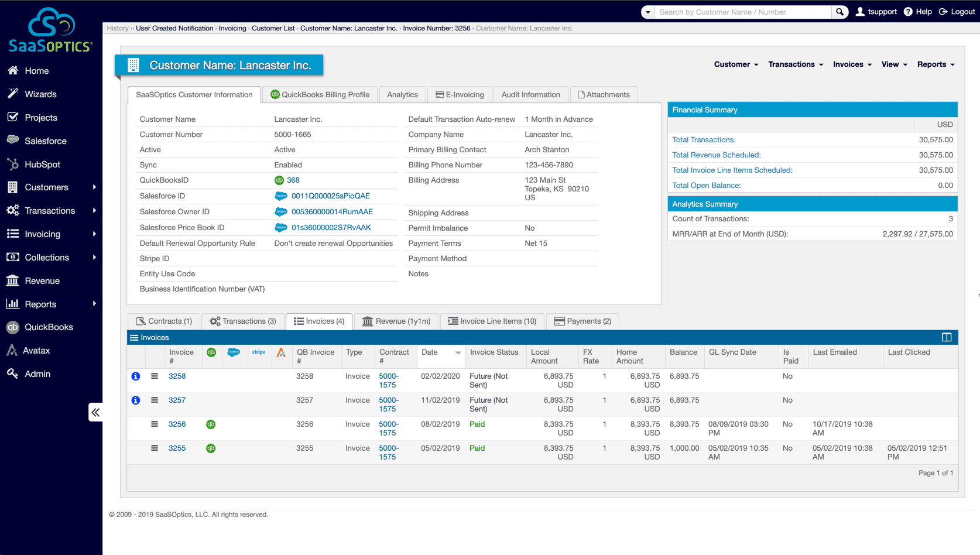Expand the Reports sidebar submenu
980x555 pixels.
[x=94, y=304]
